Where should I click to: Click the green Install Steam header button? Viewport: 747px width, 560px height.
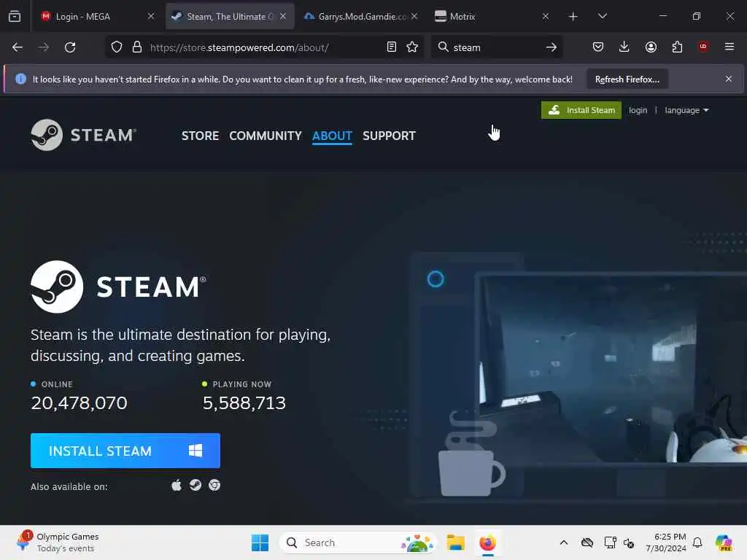pos(581,110)
